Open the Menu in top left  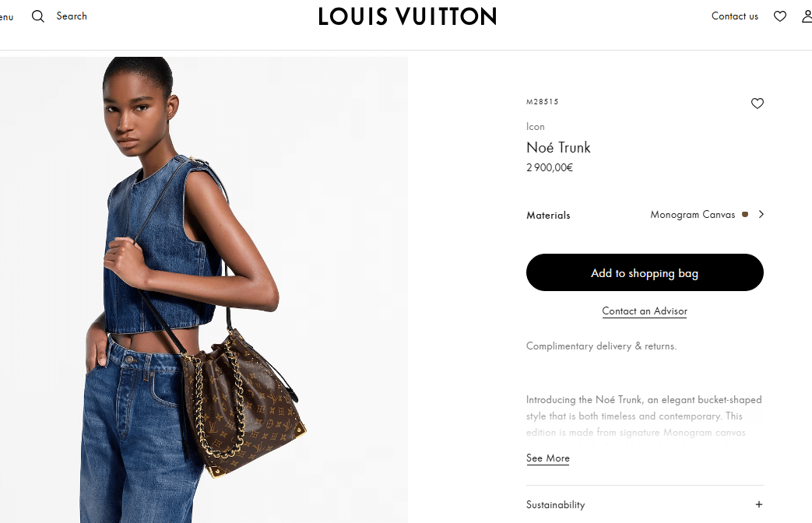(x=6, y=16)
